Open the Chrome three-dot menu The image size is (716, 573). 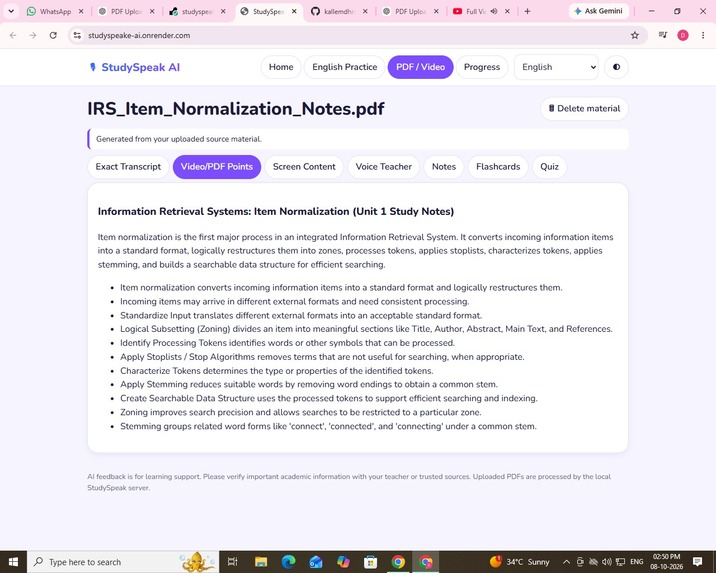pos(703,35)
